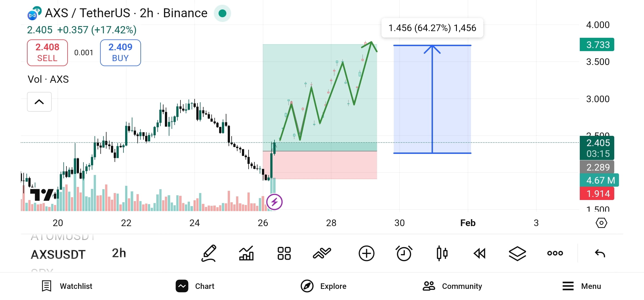Image resolution: width=644 pixels, height=300 pixels.
Task: Open object tree via the layers icon
Action: [x=517, y=253]
